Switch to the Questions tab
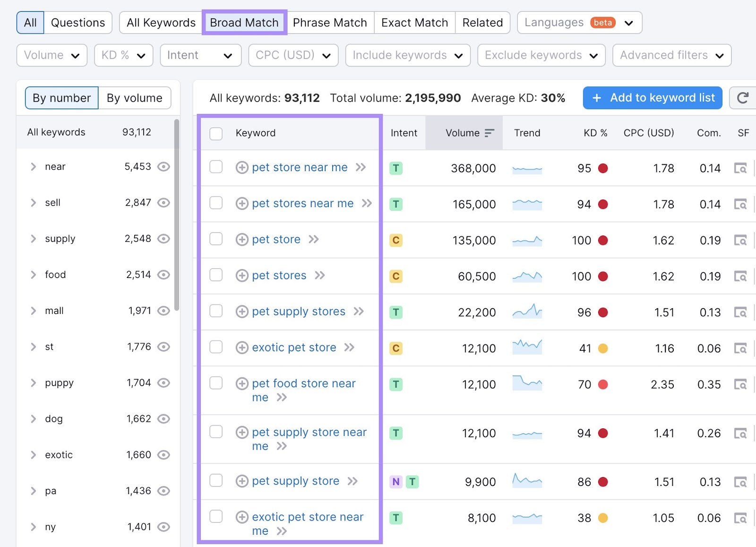756x547 pixels. click(78, 22)
